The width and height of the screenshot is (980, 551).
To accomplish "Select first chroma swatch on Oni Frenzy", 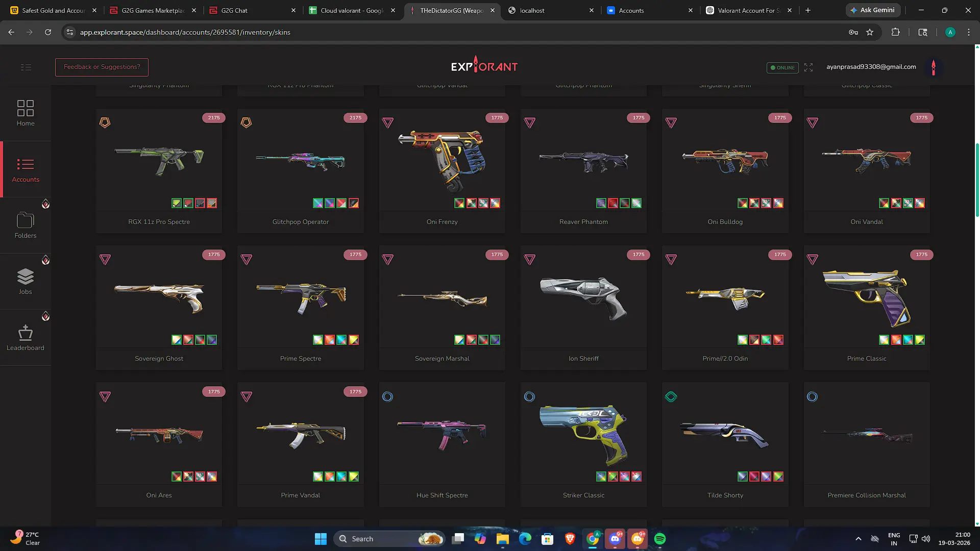I will pos(459,203).
